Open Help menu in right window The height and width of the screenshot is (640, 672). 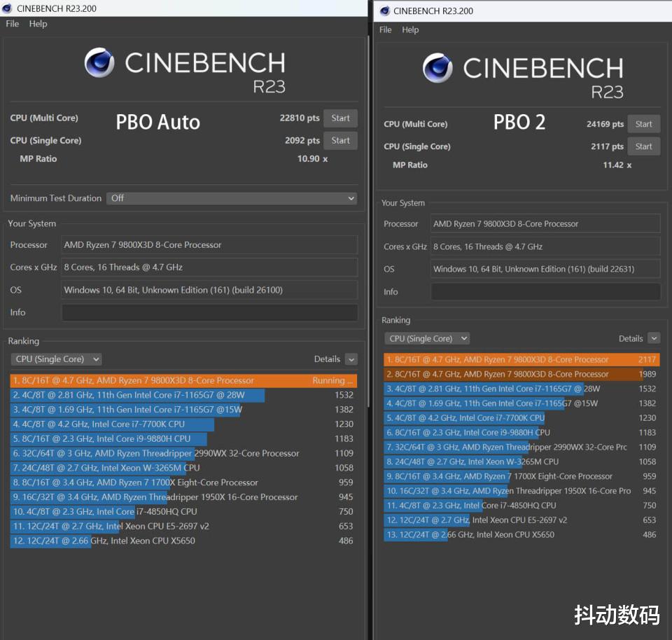[410, 30]
